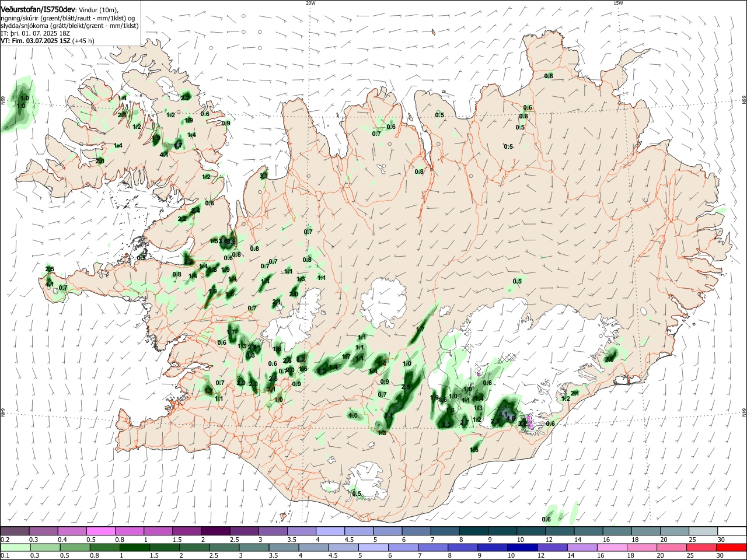Click the pink snow patch beside the 4.8 value
This screenshot has width=747, height=560.
point(530,422)
